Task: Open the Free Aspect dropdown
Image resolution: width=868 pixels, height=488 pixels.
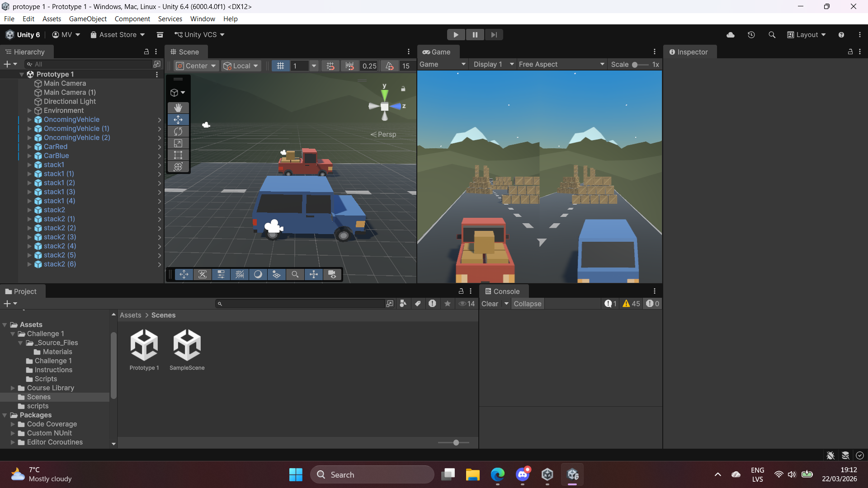Action: coord(561,65)
